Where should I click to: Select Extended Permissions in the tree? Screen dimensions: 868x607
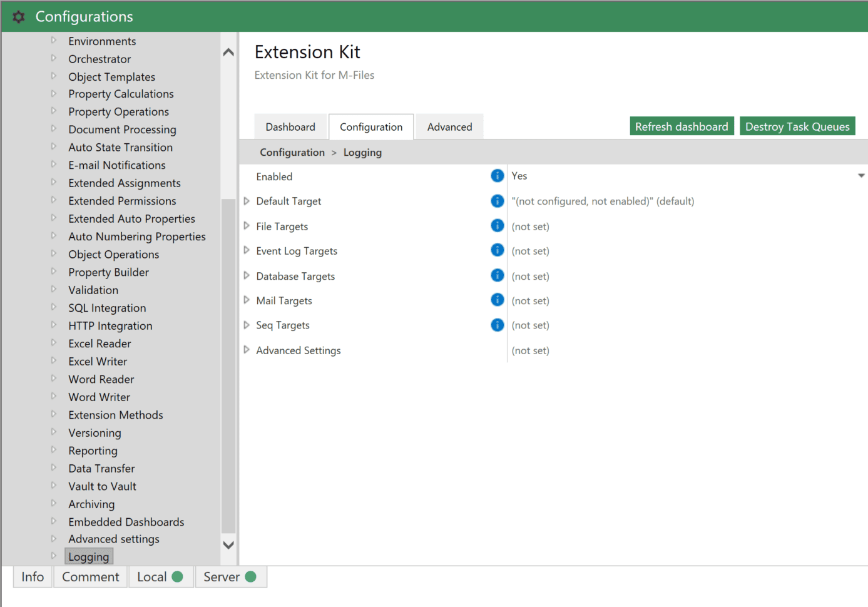(x=122, y=201)
